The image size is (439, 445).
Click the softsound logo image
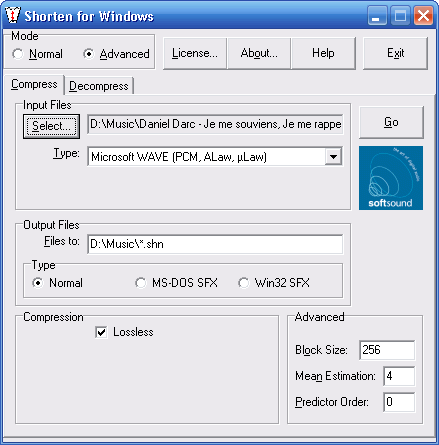pos(391,178)
